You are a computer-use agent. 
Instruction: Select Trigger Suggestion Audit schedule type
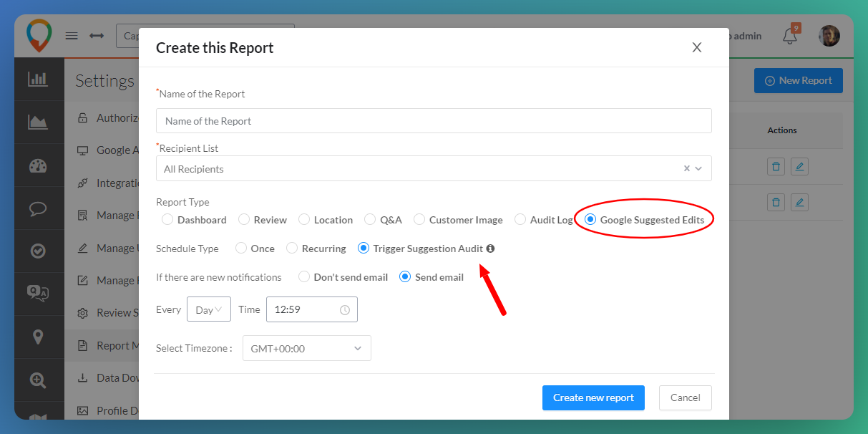421,249
